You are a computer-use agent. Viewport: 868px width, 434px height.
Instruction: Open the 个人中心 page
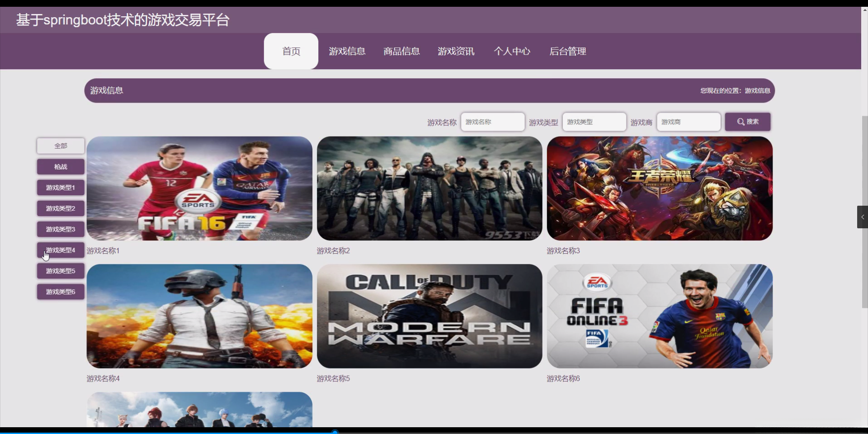[512, 51]
